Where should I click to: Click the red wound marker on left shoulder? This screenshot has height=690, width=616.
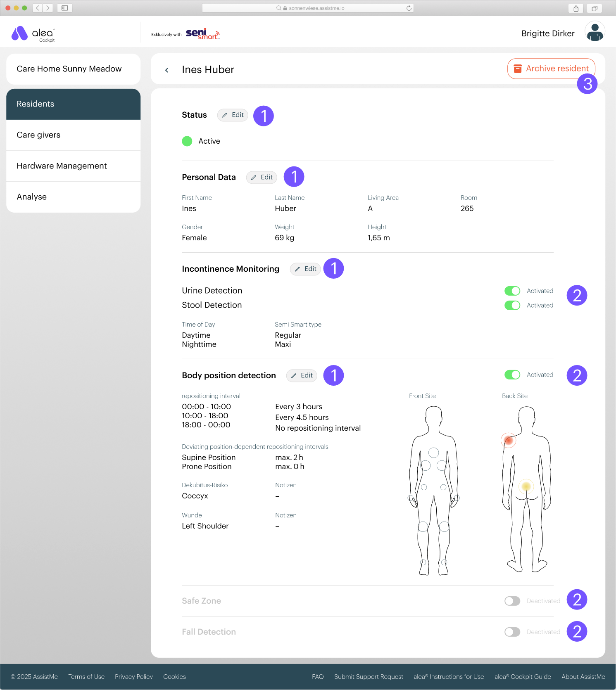509,440
